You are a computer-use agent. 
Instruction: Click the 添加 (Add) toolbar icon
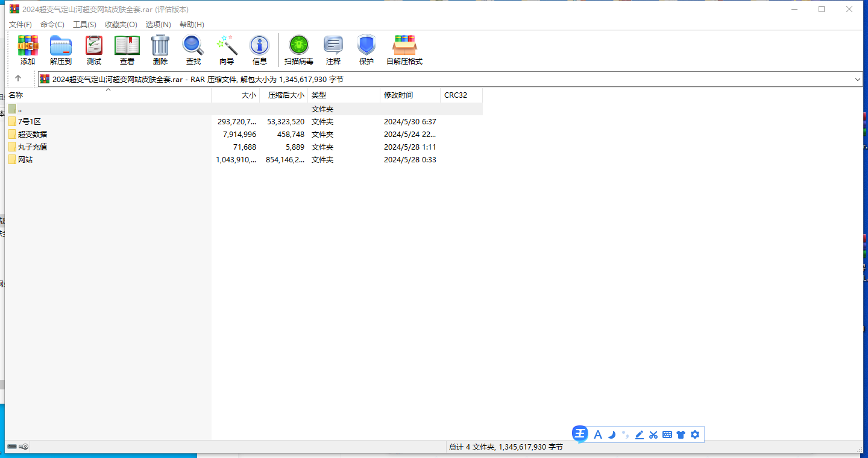28,49
